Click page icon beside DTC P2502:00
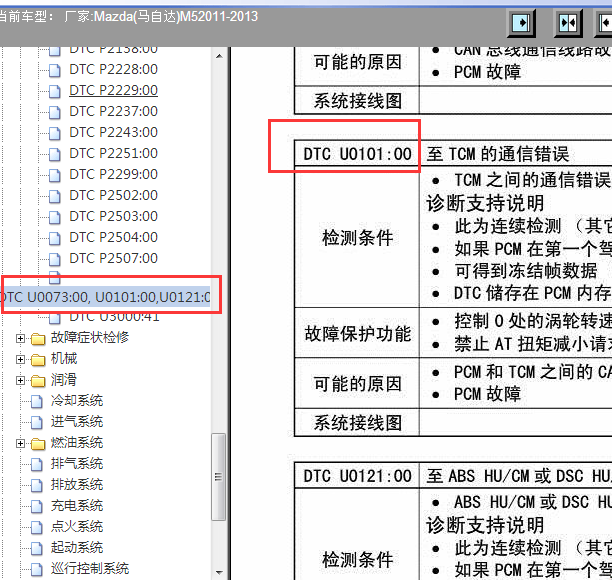This screenshot has height=580, width=612. [x=55, y=197]
